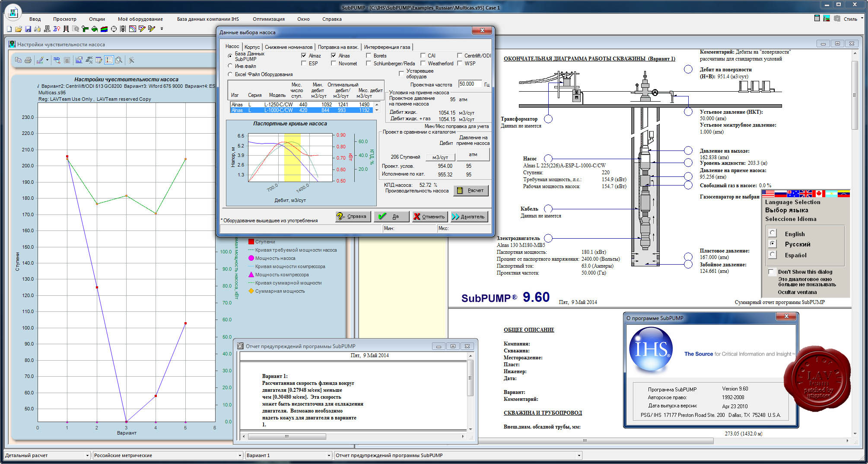Switch to the Корпус tab
Viewport: 868px width, 464px height.
coord(252,47)
